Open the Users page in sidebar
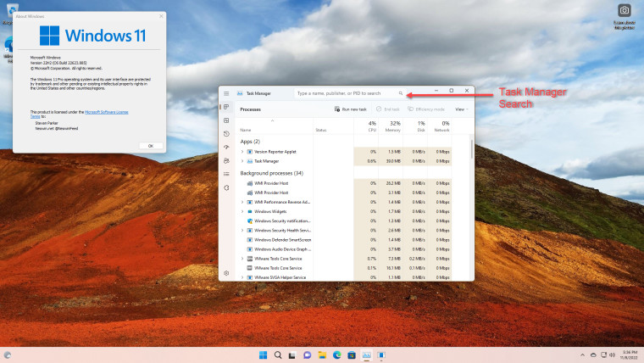Viewport: 644px width, 363px height. (x=226, y=161)
